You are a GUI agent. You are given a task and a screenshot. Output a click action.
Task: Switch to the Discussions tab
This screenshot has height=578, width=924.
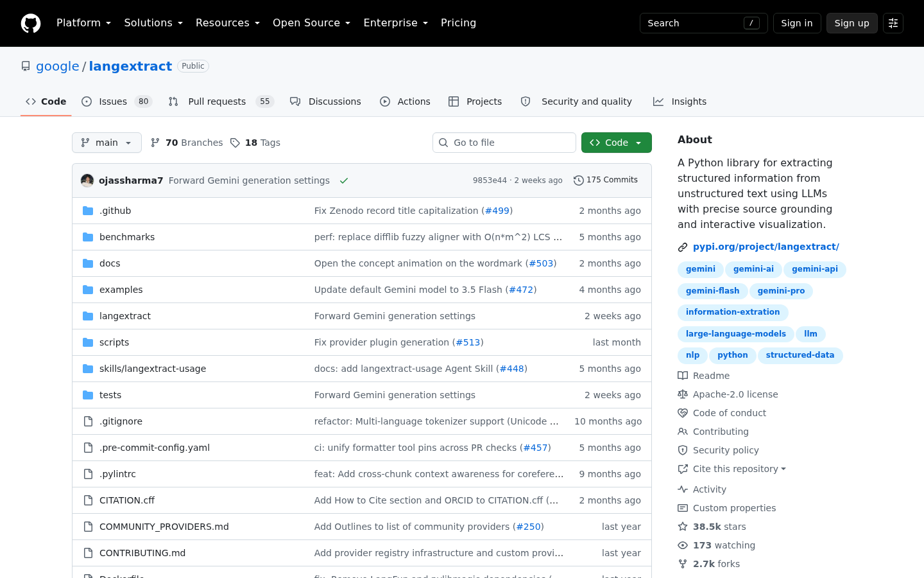pos(325,101)
